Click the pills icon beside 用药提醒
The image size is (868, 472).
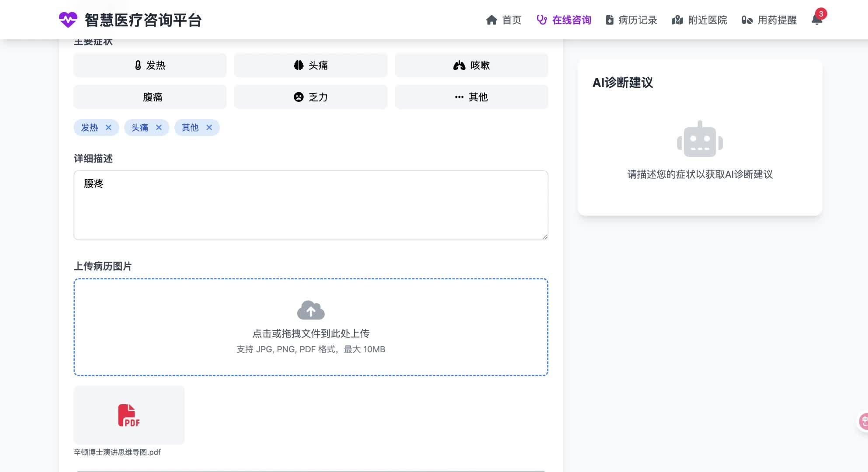(x=747, y=20)
